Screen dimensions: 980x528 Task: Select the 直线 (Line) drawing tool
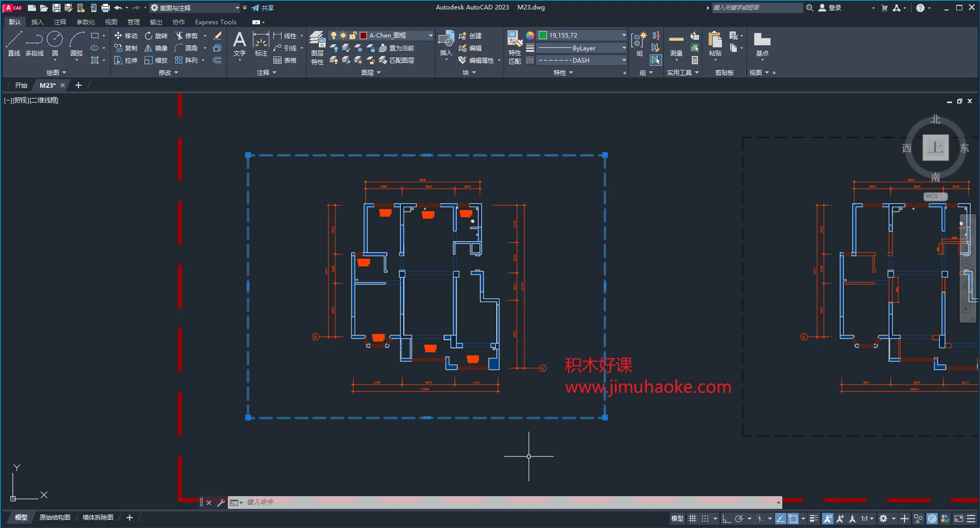pyautogui.click(x=14, y=43)
